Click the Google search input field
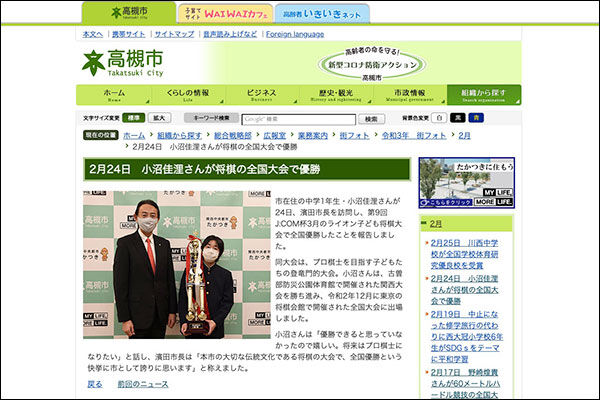Screen dimensions: 600x400 pyautogui.click(x=298, y=119)
